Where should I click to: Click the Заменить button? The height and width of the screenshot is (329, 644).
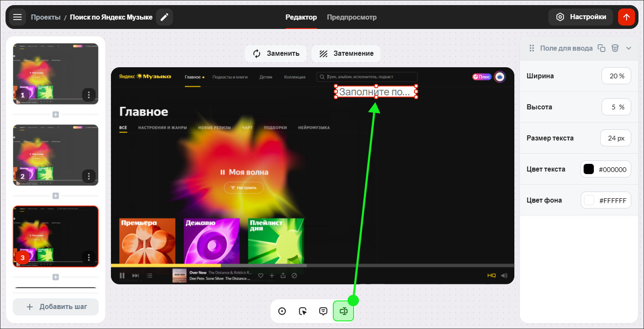pos(275,54)
